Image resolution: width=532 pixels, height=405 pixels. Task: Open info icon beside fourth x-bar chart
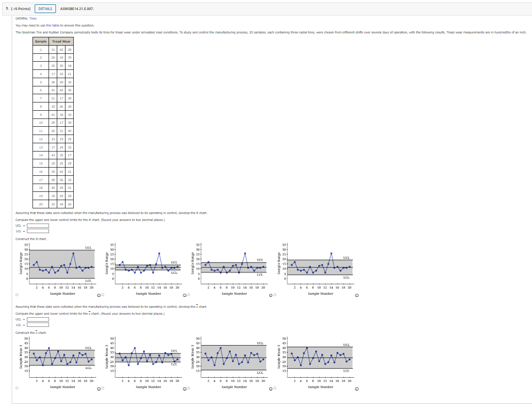(x=357, y=389)
